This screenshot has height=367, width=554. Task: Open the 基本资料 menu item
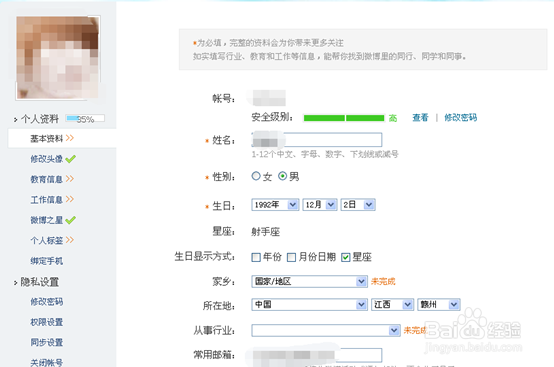coord(47,138)
